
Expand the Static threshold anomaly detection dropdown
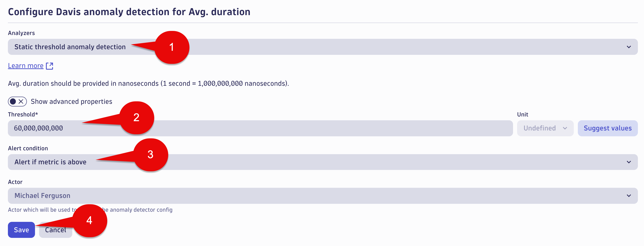click(x=323, y=47)
